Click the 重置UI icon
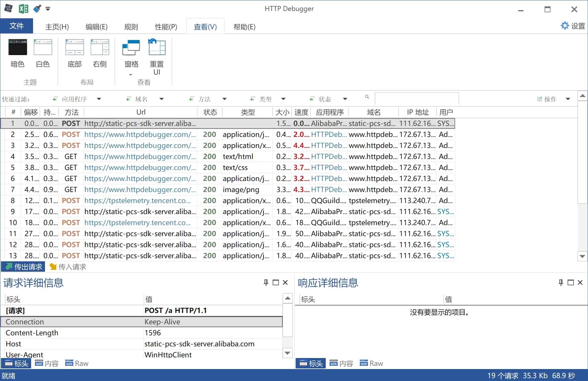Viewport: 588px width, 381px height. 156,47
